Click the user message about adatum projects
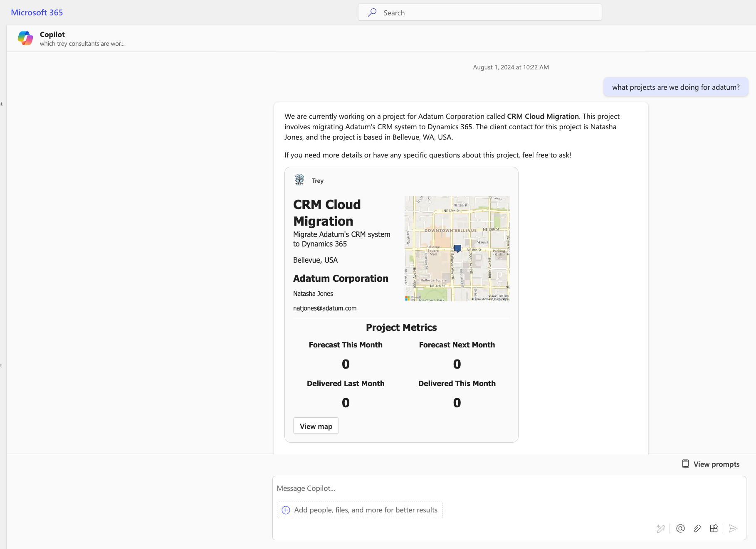Image resolution: width=756 pixels, height=549 pixels. pos(676,87)
